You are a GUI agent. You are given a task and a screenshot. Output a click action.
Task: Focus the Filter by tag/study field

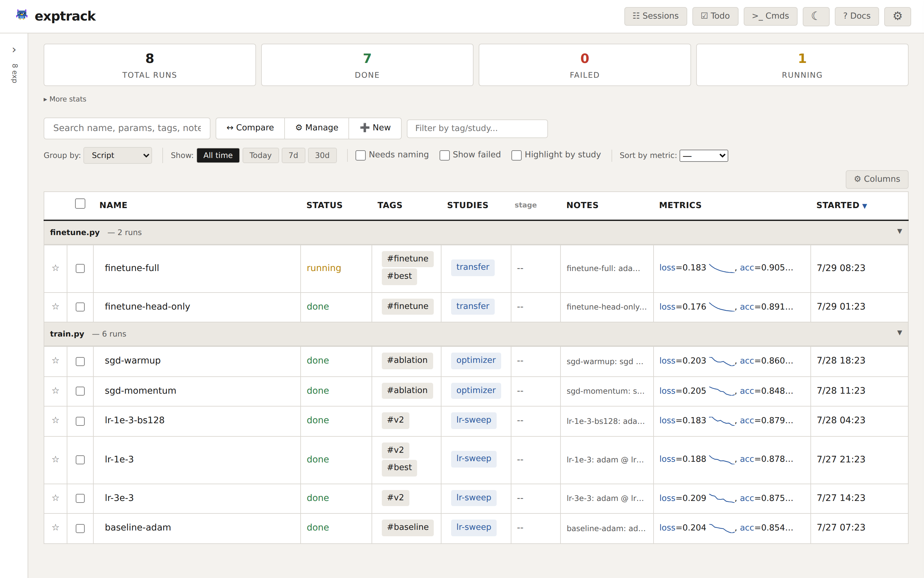pyautogui.click(x=477, y=128)
